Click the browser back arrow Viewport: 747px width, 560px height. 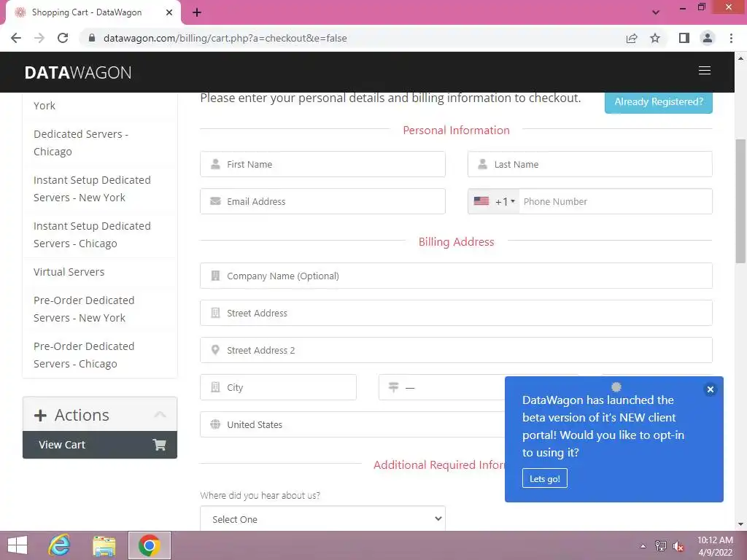16,38
